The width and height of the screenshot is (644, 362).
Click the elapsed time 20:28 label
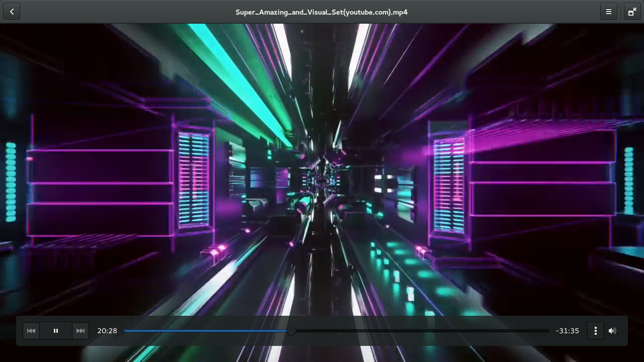(x=107, y=331)
